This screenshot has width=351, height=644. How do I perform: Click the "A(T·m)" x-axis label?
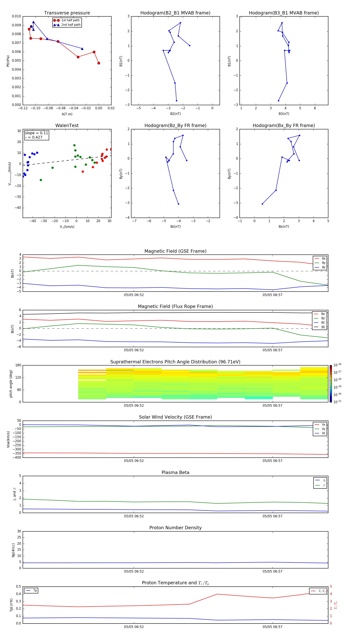[x=67, y=114]
